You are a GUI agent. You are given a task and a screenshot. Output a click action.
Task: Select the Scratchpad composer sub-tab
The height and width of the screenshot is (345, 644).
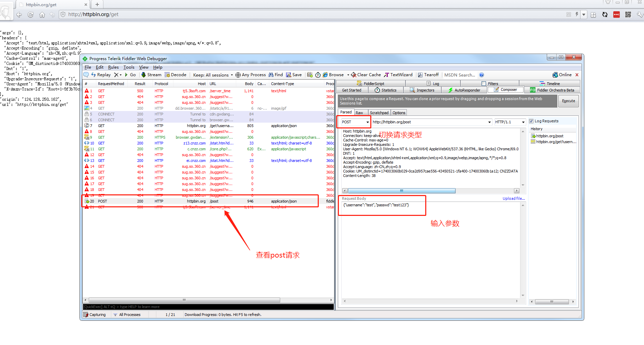coord(379,113)
